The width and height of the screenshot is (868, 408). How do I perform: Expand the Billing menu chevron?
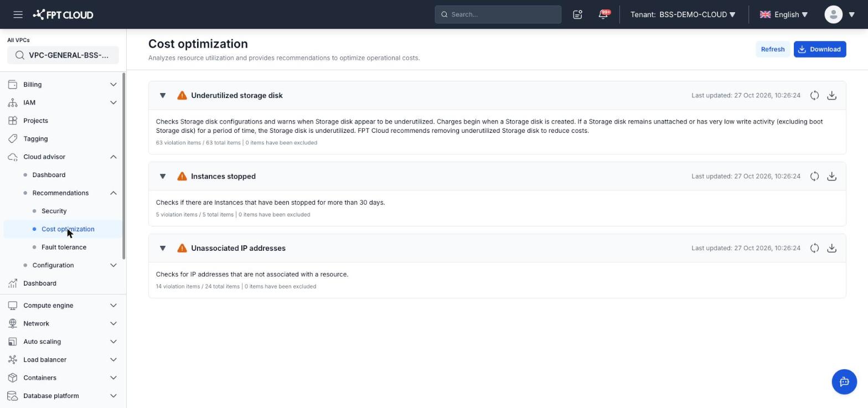coord(113,85)
